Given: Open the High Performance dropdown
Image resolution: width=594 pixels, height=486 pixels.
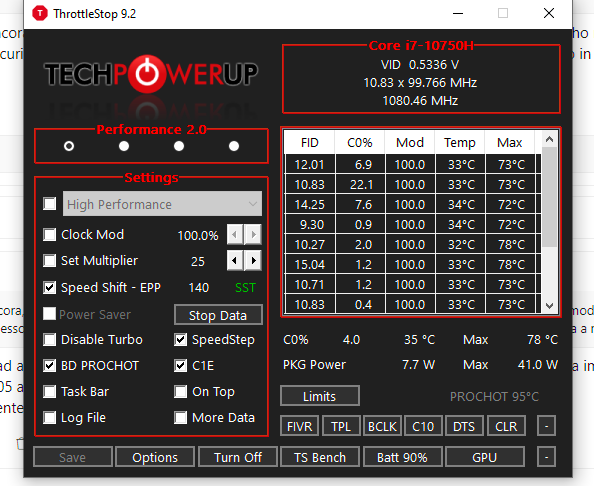Looking at the screenshot, I should tap(162, 204).
